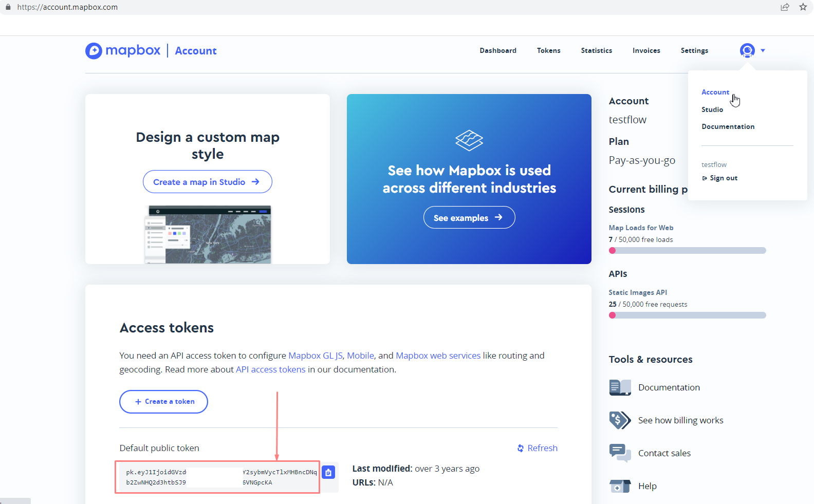Image resolution: width=814 pixels, height=504 pixels.
Task: Open Documentation under Tools & resources
Action: (x=669, y=387)
